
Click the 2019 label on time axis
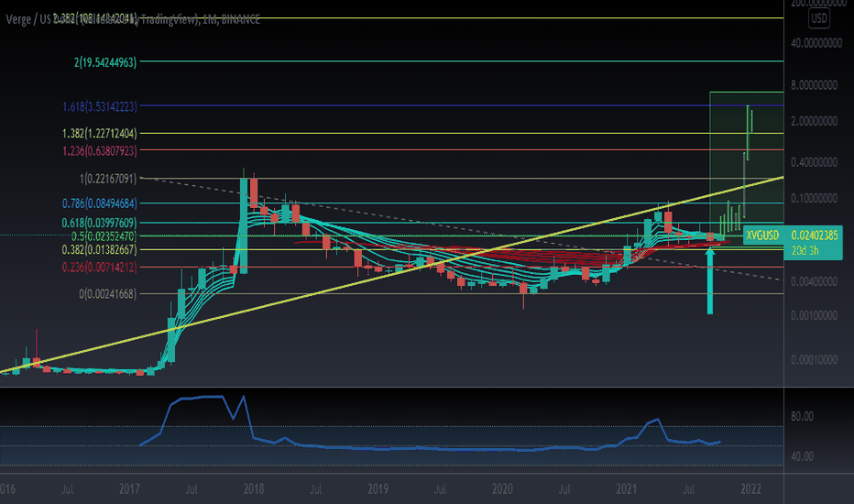378,488
